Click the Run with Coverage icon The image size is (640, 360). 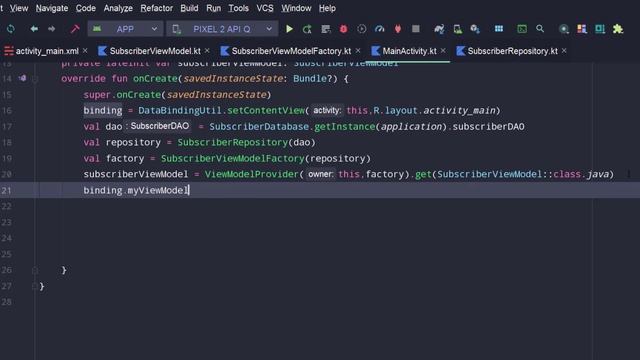362,29
